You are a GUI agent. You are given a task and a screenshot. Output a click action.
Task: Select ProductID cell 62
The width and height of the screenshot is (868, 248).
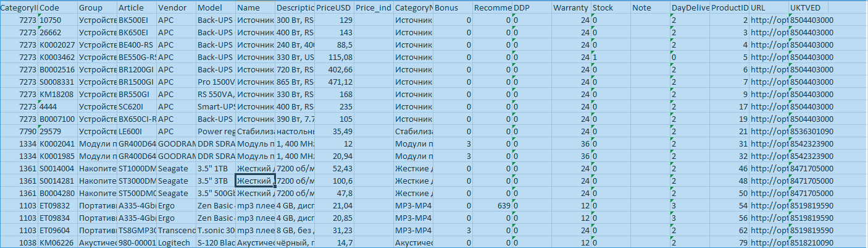click(x=730, y=231)
